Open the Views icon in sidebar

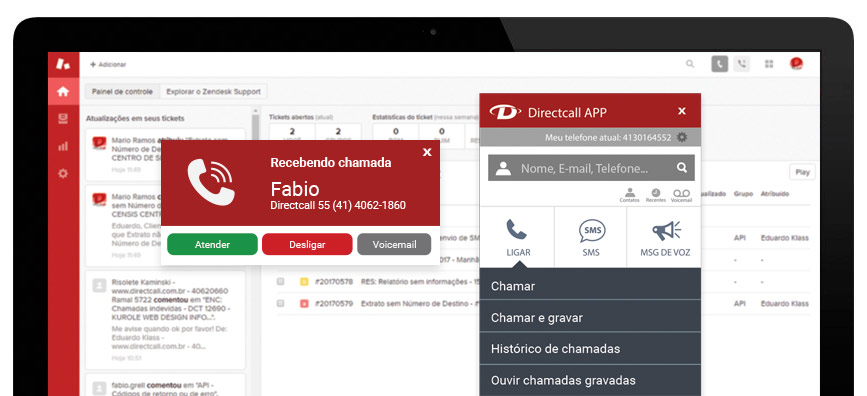click(63, 119)
